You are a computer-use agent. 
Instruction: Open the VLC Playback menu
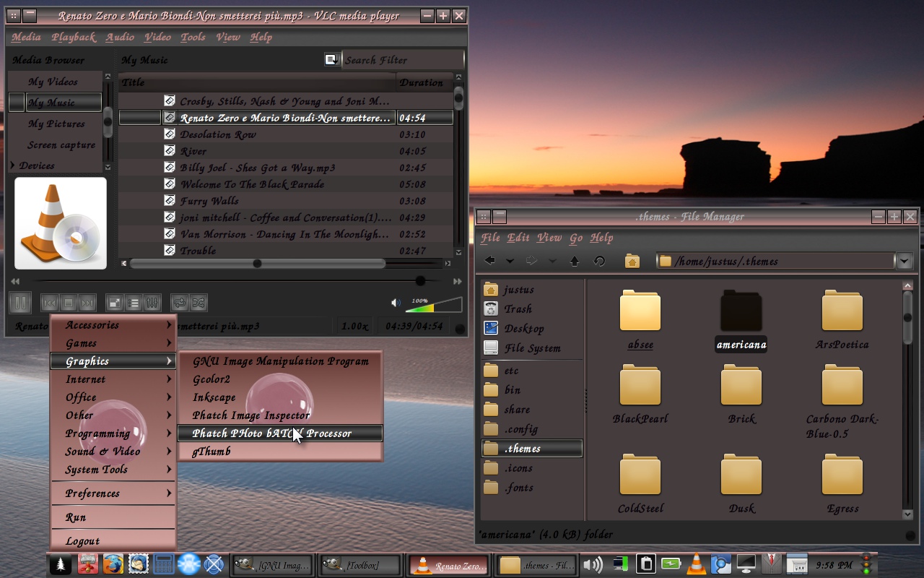[74, 37]
